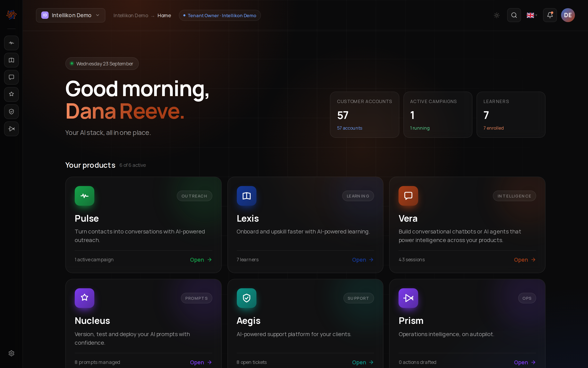Click the PROMPTS tag on Nucleus card
This screenshot has height=368, width=588.
tap(196, 298)
